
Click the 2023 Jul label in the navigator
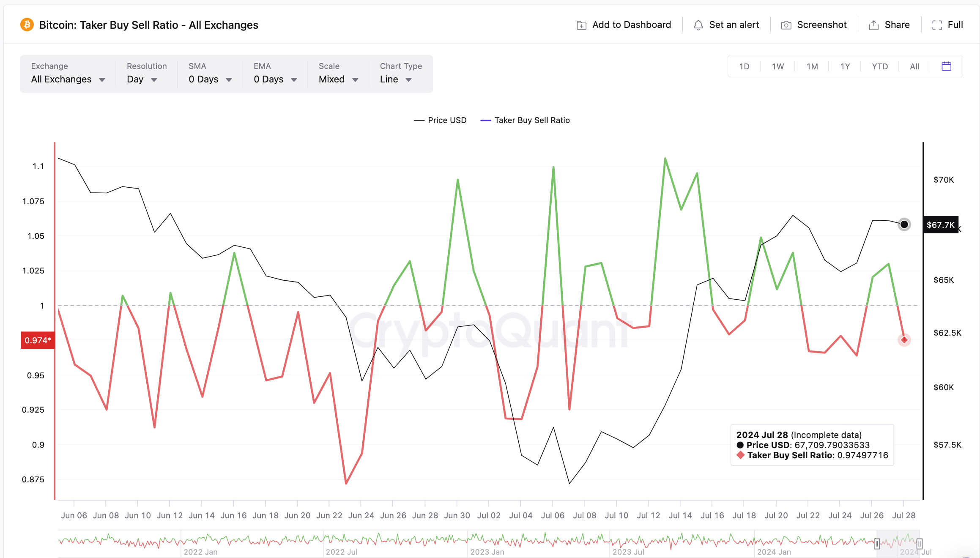point(628,552)
